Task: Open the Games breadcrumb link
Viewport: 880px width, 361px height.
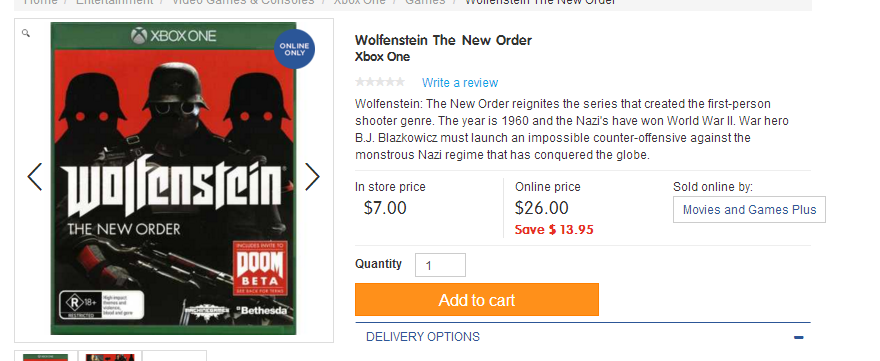Action: [425, 2]
